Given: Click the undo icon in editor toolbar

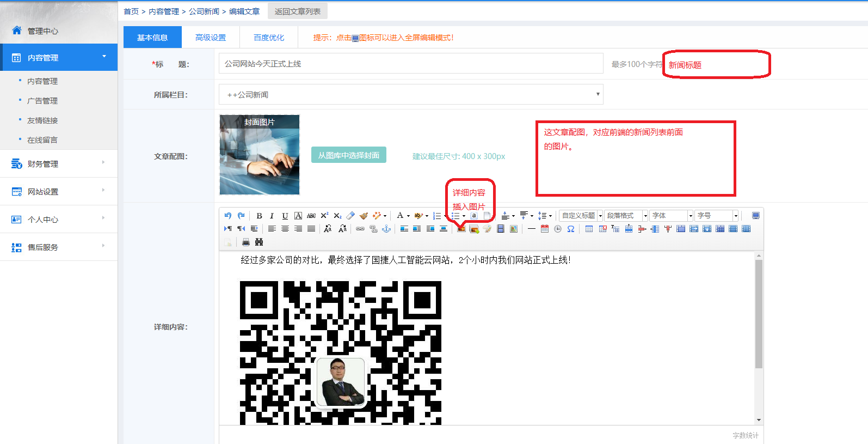Looking at the screenshot, I should 228,216.
